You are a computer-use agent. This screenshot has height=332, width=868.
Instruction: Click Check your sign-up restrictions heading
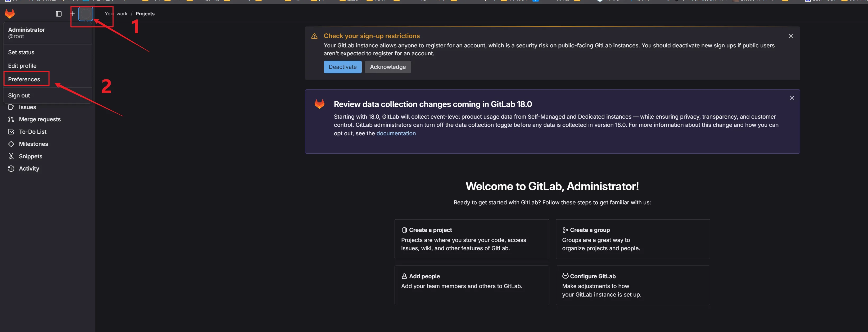[372, 36]
